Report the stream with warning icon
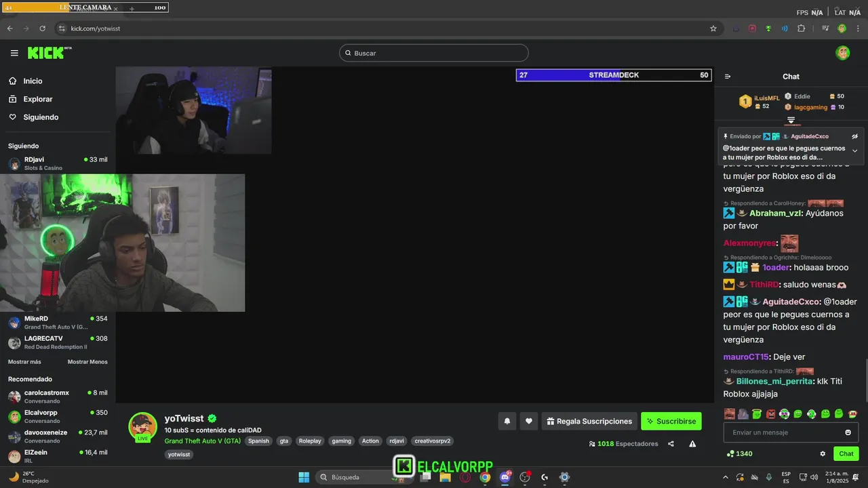 click(692, 444)
